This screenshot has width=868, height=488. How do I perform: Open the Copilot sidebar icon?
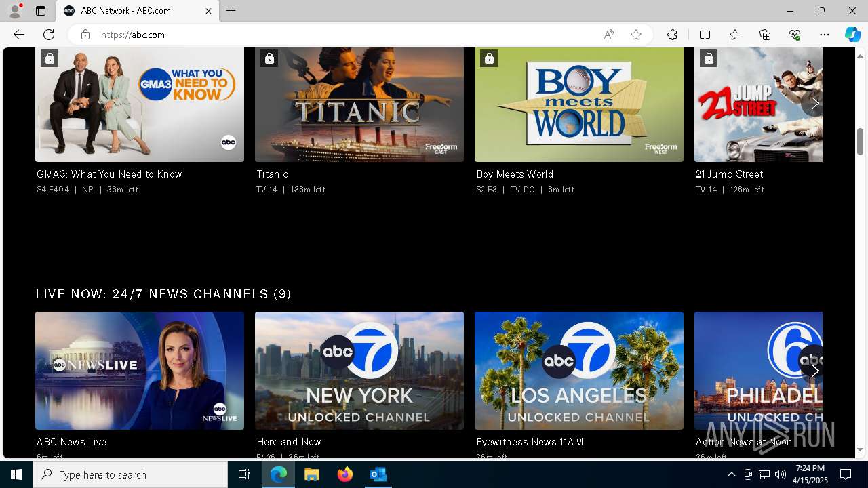coord(852,35)
